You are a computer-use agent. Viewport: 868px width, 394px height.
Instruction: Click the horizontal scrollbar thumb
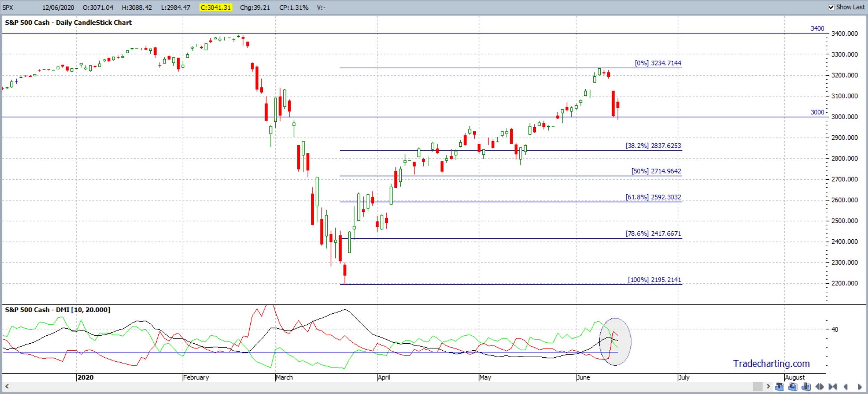758,386
